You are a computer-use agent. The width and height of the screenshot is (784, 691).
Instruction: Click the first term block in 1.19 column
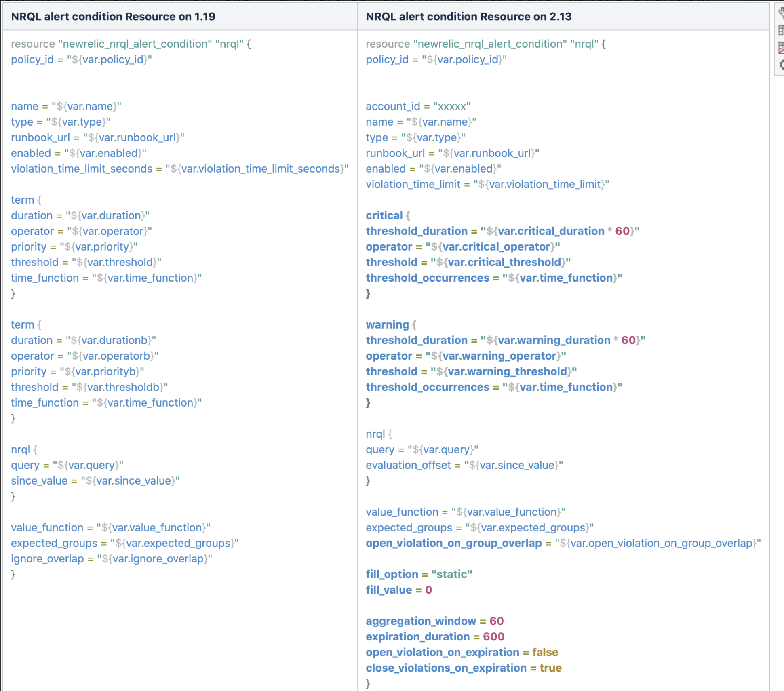coord(22,200)
